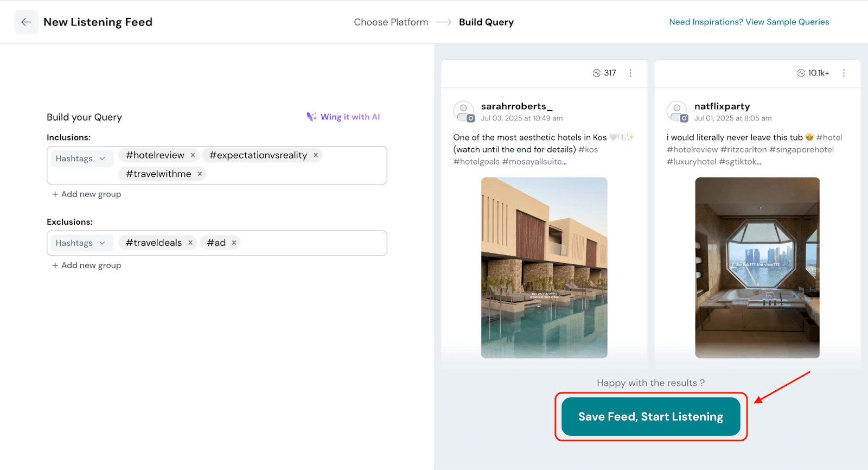Open Need Inspirations? View Sample Queries link
Image resolution: width=868 pixels, height=470 pixels.
point(749,22)
